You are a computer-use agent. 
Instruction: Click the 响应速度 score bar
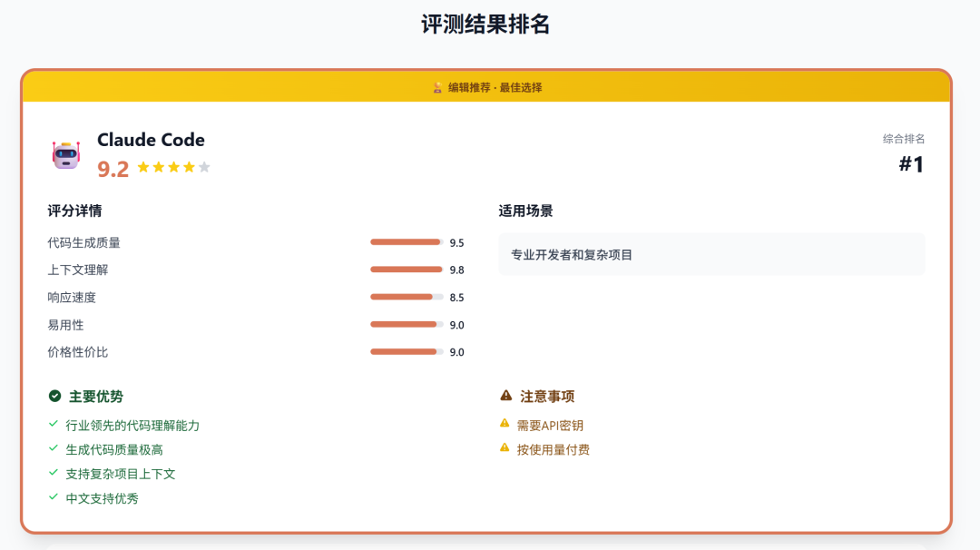tap(407, 298)
